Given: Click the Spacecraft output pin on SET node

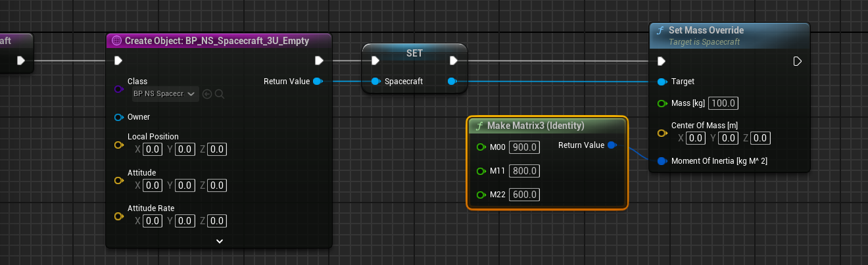Looking at the screenshot, I should click(452, 82).
